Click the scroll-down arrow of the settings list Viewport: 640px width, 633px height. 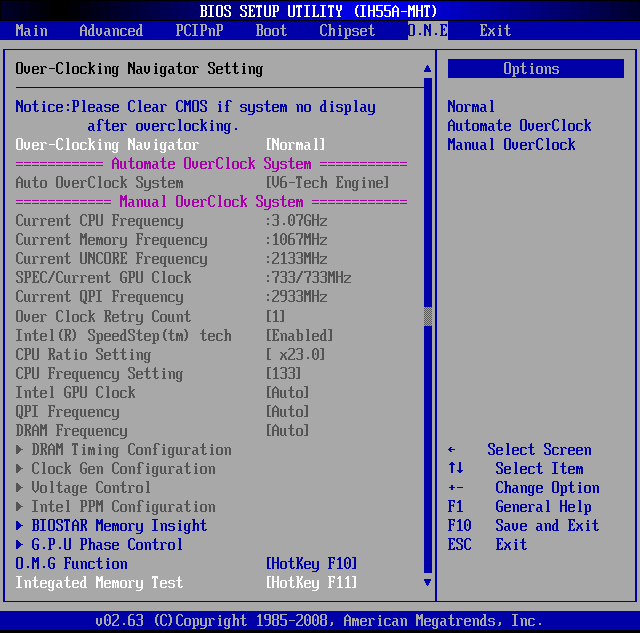coord(427,582)
